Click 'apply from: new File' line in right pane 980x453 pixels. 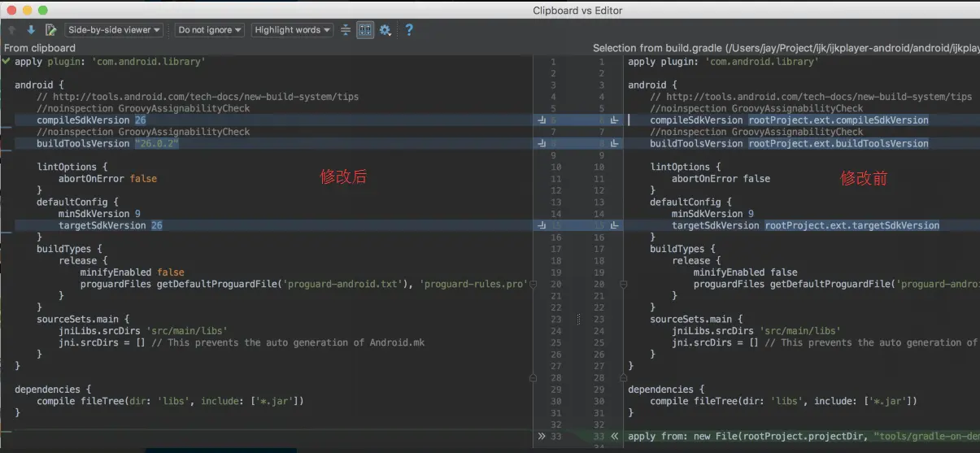(804, 436)
